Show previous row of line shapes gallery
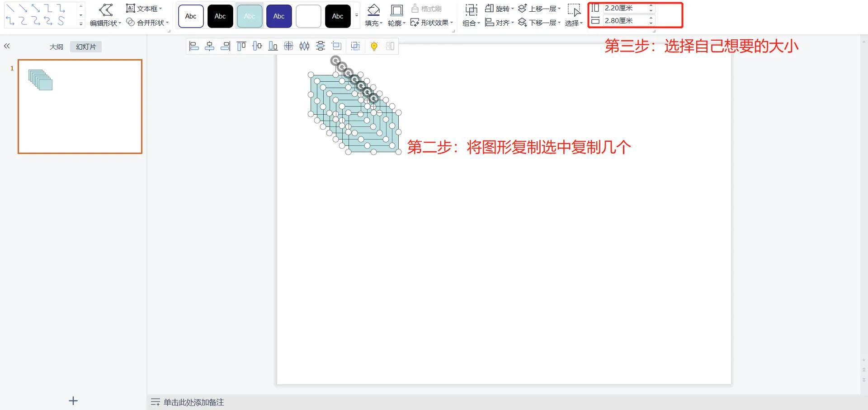The height and width of the screenshot is (410, 868). pos(81,6)
